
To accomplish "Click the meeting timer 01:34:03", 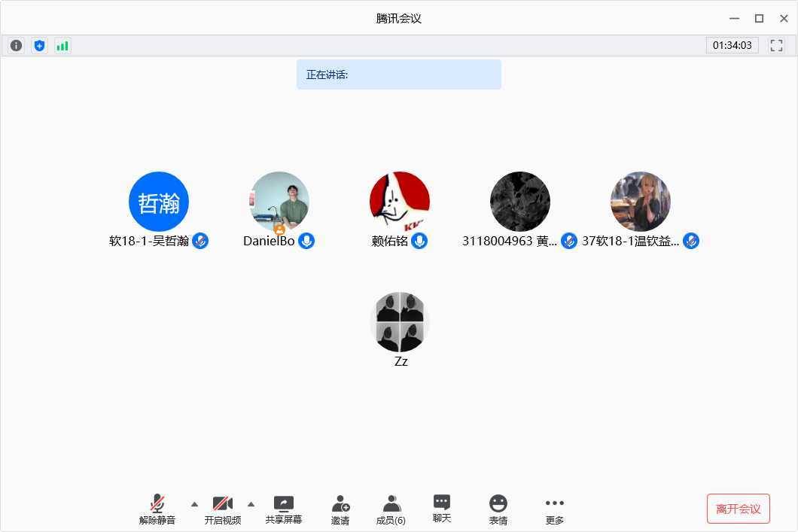I will tap(732, 45).
